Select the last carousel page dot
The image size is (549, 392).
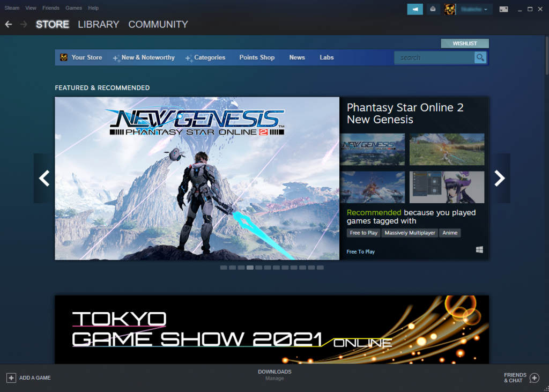(320, 268)
